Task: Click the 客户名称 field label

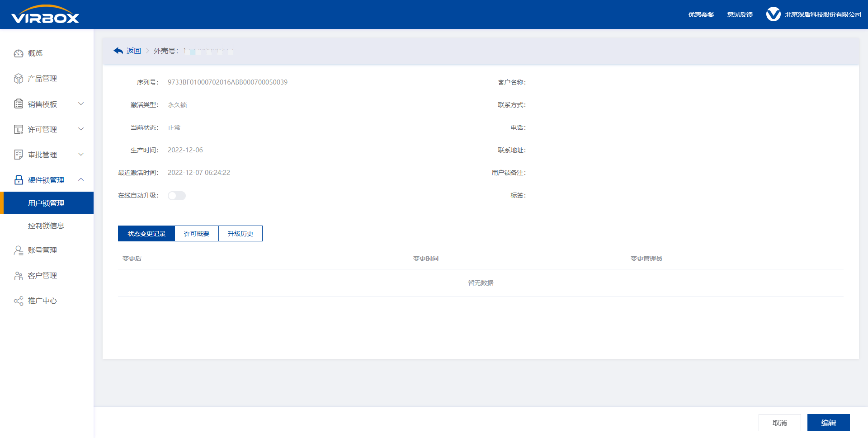Action: (x=512, y=82)
